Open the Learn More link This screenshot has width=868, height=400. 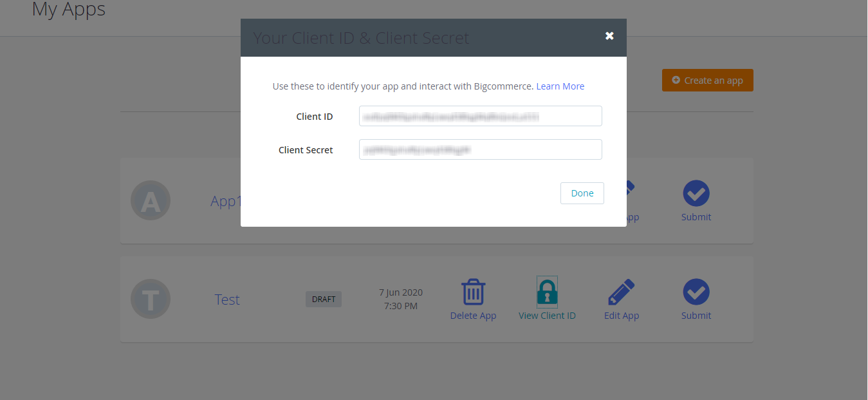560,86
